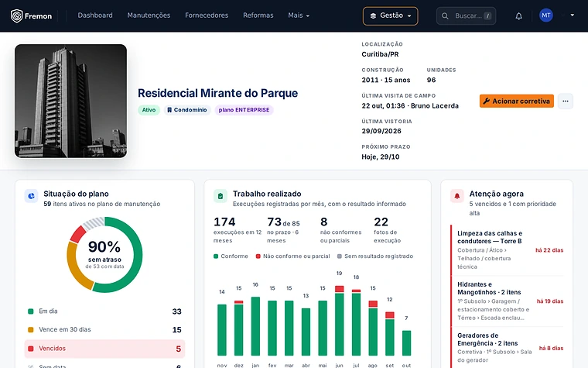The height and width of the screenshot is (368, 588).
Task: Toggle the Conforme chart legend
Action: coord(231,256)
